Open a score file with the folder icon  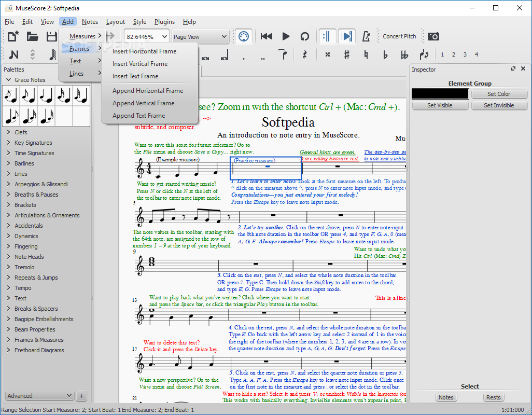point(33,36)
